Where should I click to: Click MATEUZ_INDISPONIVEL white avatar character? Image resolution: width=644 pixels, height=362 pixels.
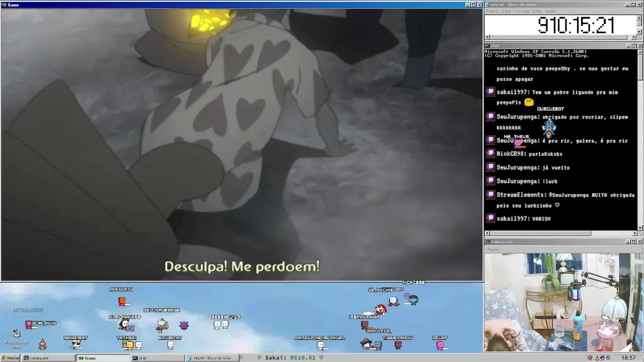click(x=320, y=345)
